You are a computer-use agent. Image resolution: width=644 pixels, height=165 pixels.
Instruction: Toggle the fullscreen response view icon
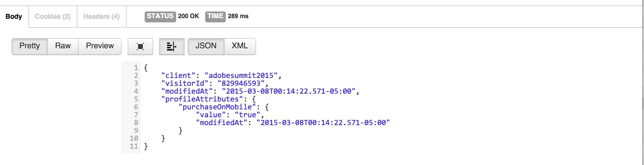(140, 46)
